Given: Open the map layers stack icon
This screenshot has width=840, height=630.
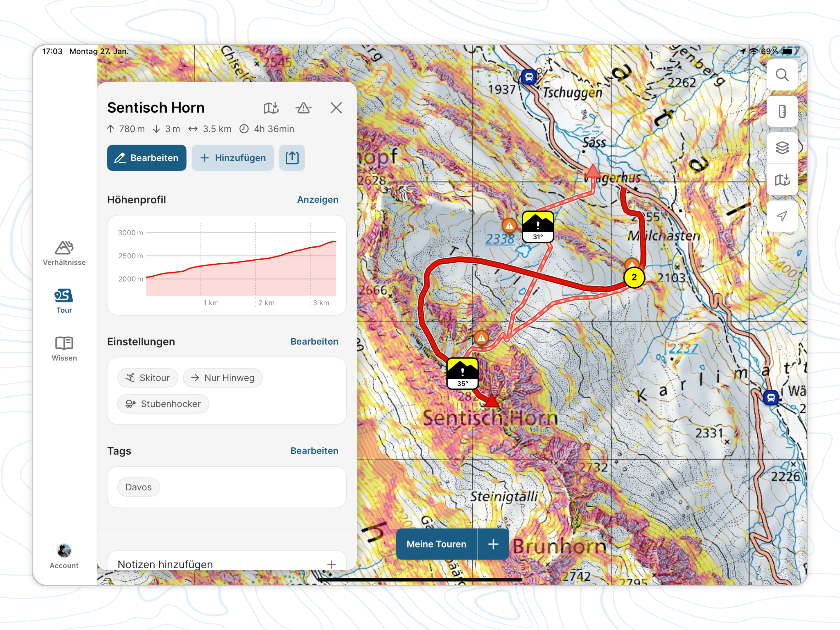Looking at the screenshot, I should (782, 147).
